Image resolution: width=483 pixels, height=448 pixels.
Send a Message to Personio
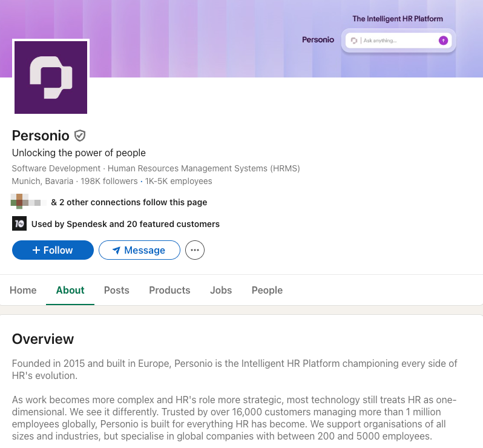coord(139,250)
